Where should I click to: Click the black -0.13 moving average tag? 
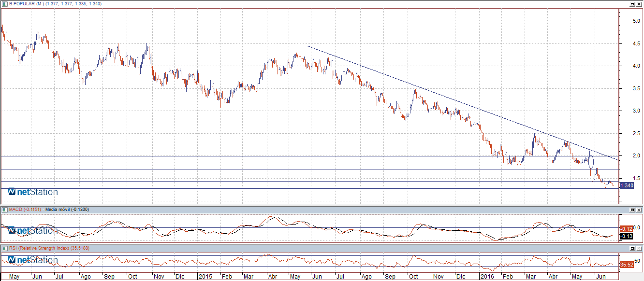[x=627, y=236]
